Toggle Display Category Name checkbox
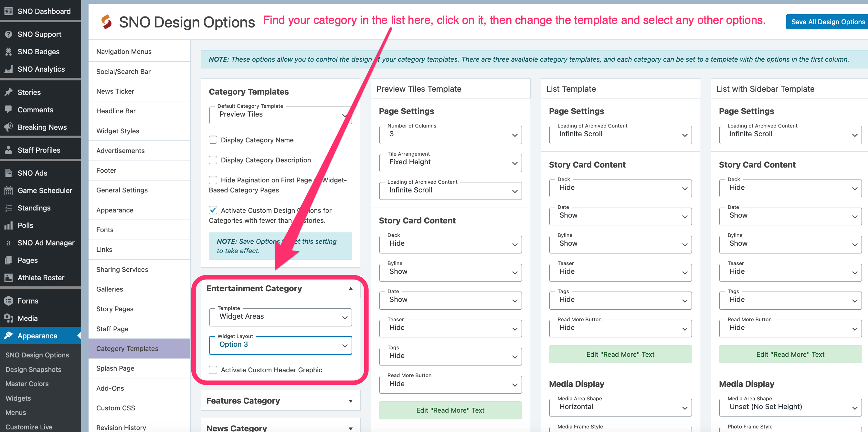868x432 pixels. click(x=213, y=140)
